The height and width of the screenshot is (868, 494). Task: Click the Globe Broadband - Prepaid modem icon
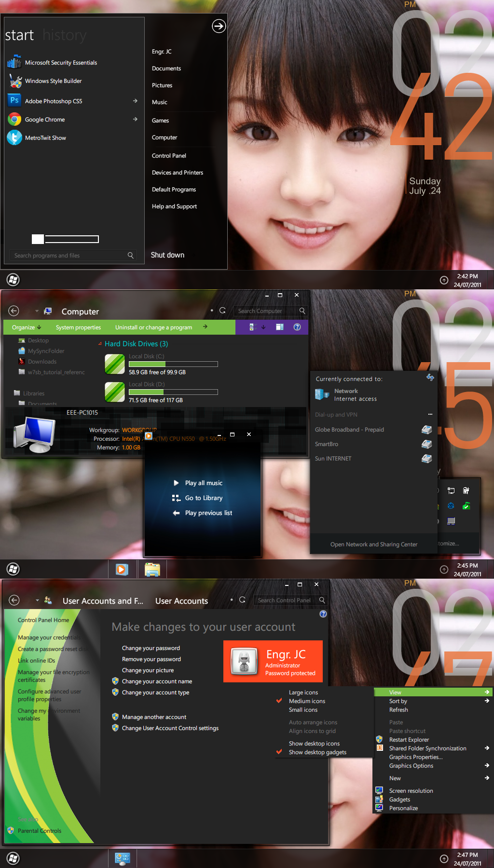[x=426, y=430]
